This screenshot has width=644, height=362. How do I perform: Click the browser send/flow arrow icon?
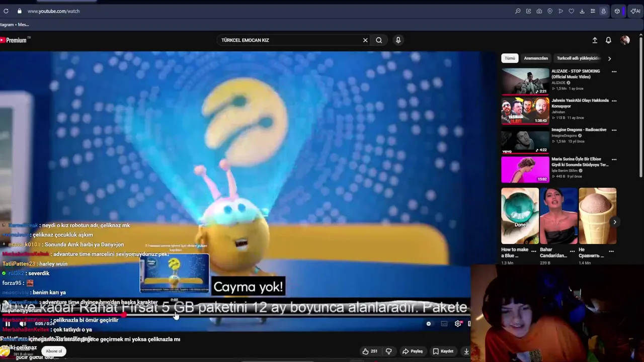tap(560, 11)
